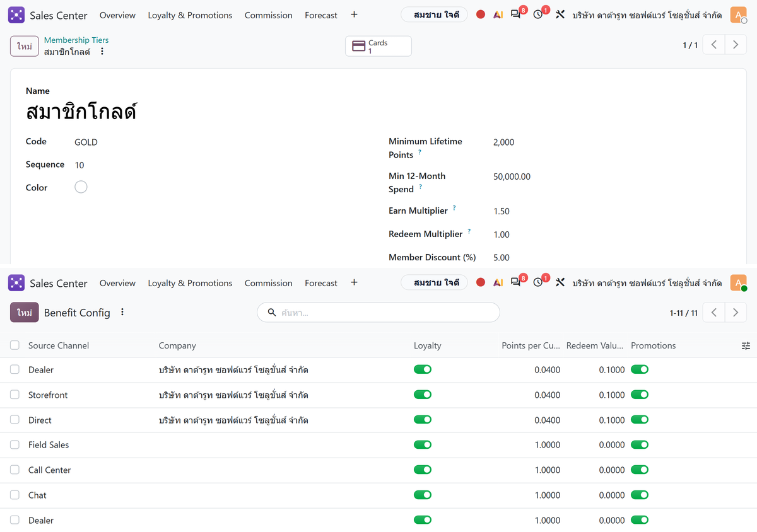Select the Call Center row checkbox
The width and height of the screenshot is (757, 532).
(x=15, y=470)
